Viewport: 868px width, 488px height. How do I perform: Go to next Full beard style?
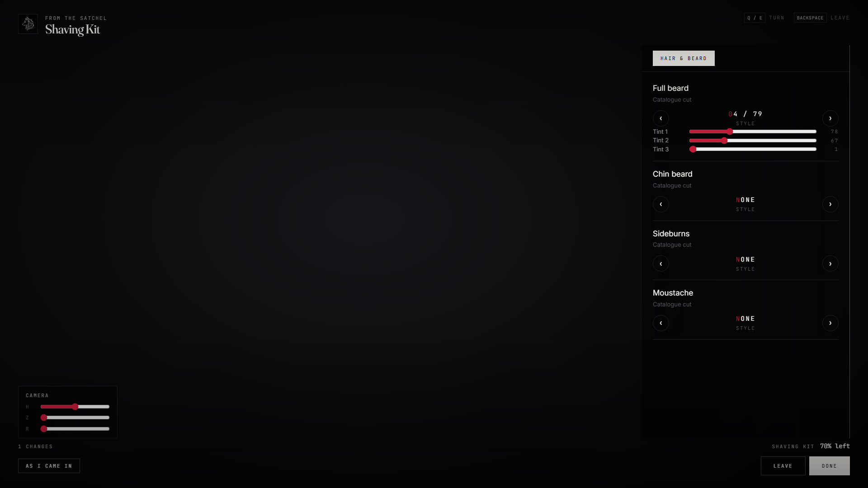click(x=830, y=118)
